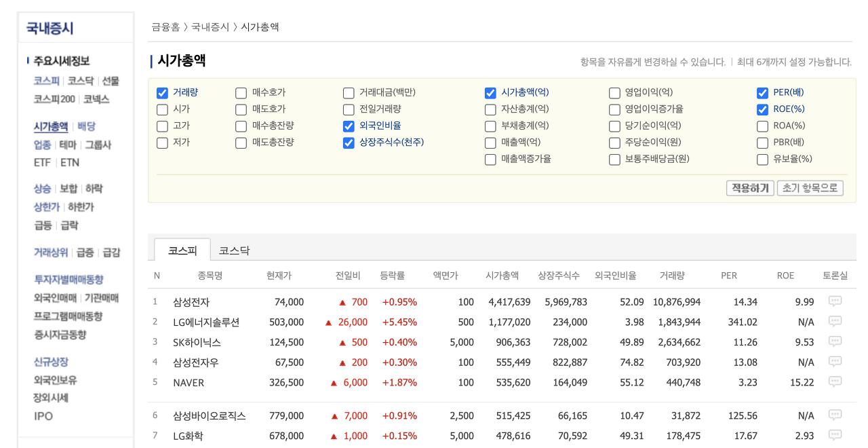Open discussion room icon for LG에너지솔루션
This screenshot has width=868, height=448.
click(835, 322)
